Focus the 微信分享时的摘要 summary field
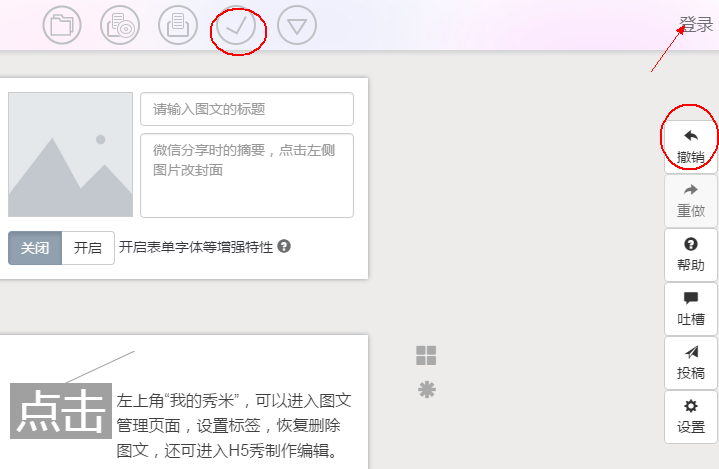Screen dimensions: 719x469 click(x=247, y=176)
